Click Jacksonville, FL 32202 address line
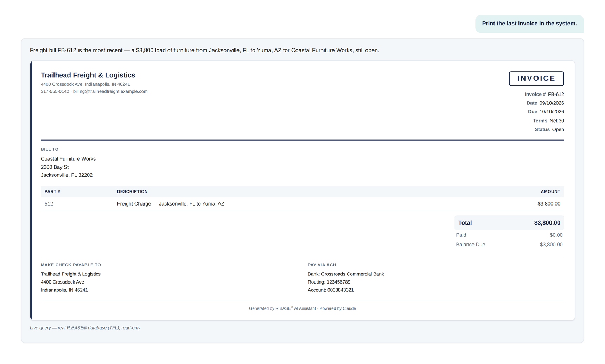This screenshot has height=364, width=605. pos(66,175)
